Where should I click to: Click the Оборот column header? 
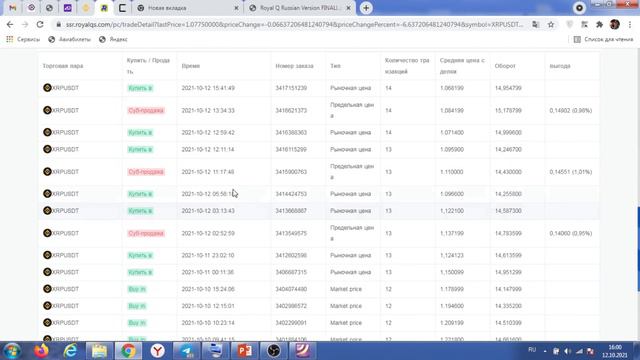505,66
